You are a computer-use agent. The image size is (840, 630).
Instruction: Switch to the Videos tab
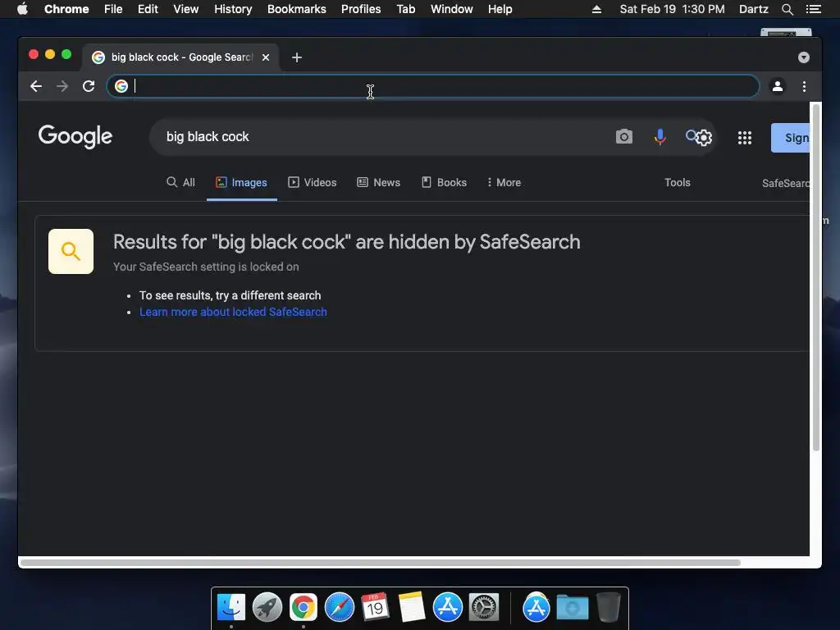pos(313,183)
